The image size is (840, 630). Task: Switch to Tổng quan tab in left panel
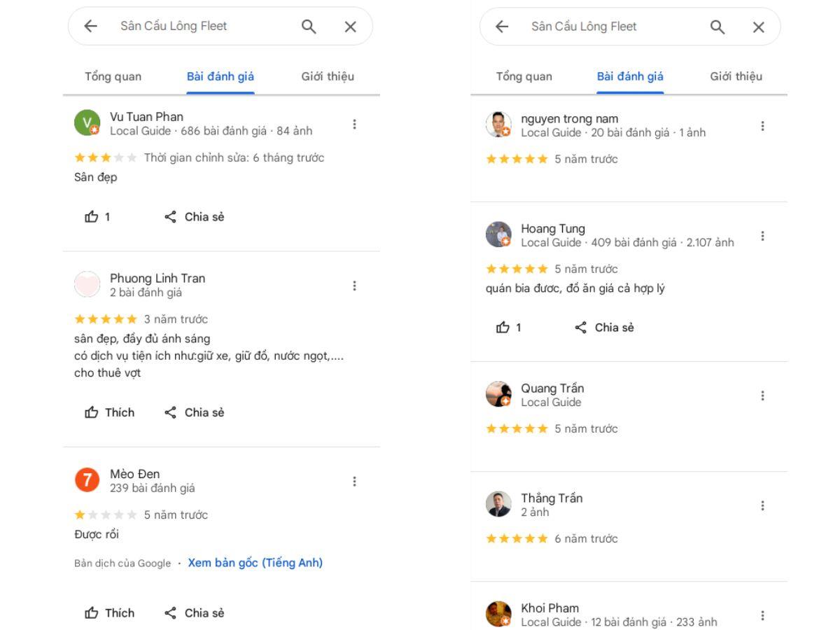[x=113, y=76]
